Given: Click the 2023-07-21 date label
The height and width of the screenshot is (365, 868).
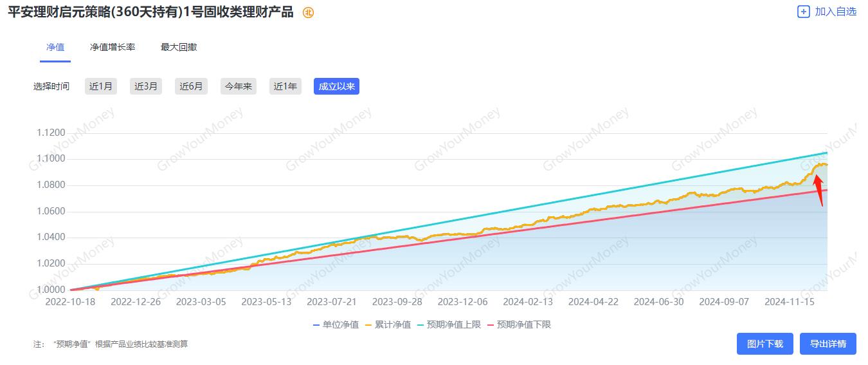Looking at the screenshot, I should tap(332, 301).
